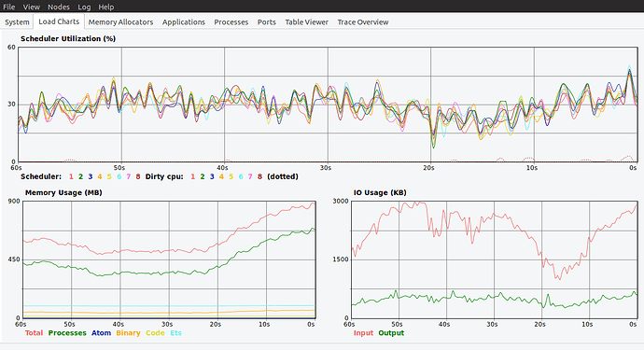Click the IO Usage (KB) chart title
644x350 pixels.
(x=380, y=192)
